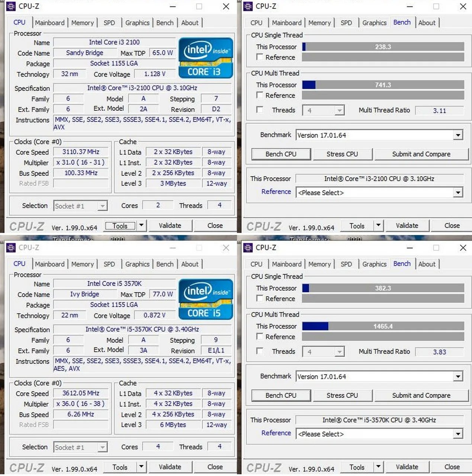
Task: Click single thread score bar showing 238.3
Action: point(383,47)
